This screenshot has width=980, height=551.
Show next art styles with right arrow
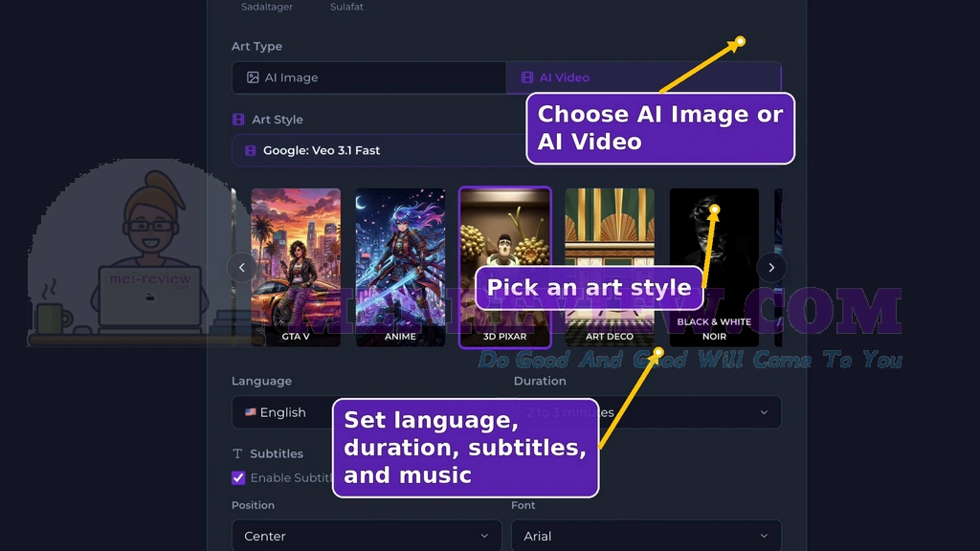[x=771, y=268]
